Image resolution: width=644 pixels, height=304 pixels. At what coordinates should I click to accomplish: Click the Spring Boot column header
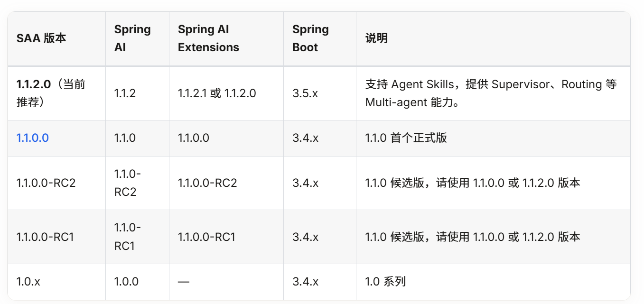(x=310, y=38)
